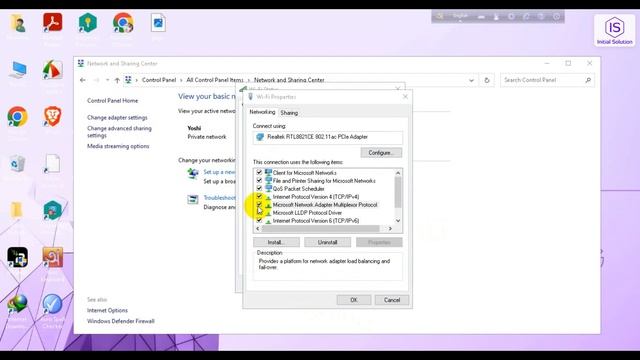Image resolution: width=640 pixels, height=360 pixels.
Task: Open the Internet Options link
Action: pyautogui.click(x=107, y=311)
